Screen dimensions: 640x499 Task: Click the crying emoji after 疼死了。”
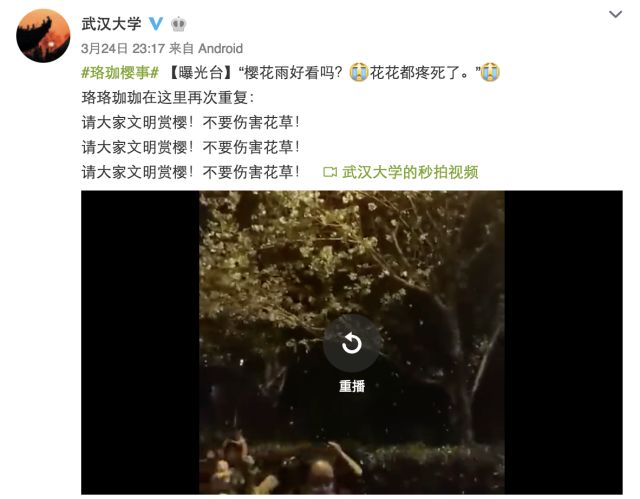(490, 72)
